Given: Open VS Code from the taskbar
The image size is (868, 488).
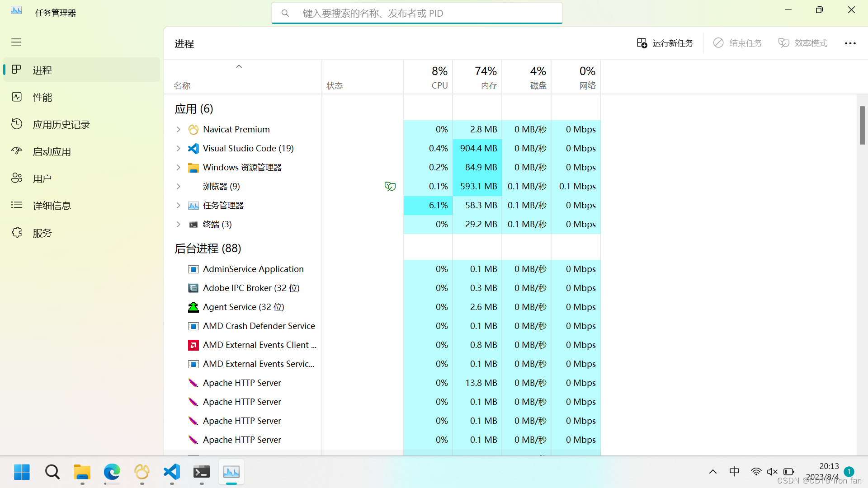Looking at the screenshot, I should (172, 472).
